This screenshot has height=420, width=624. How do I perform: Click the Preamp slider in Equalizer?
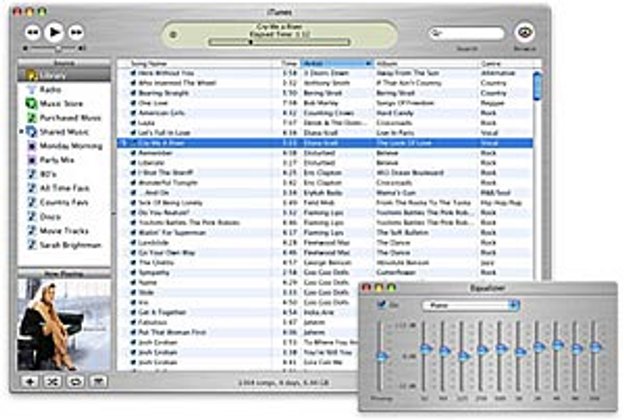[x=381, y=356]
